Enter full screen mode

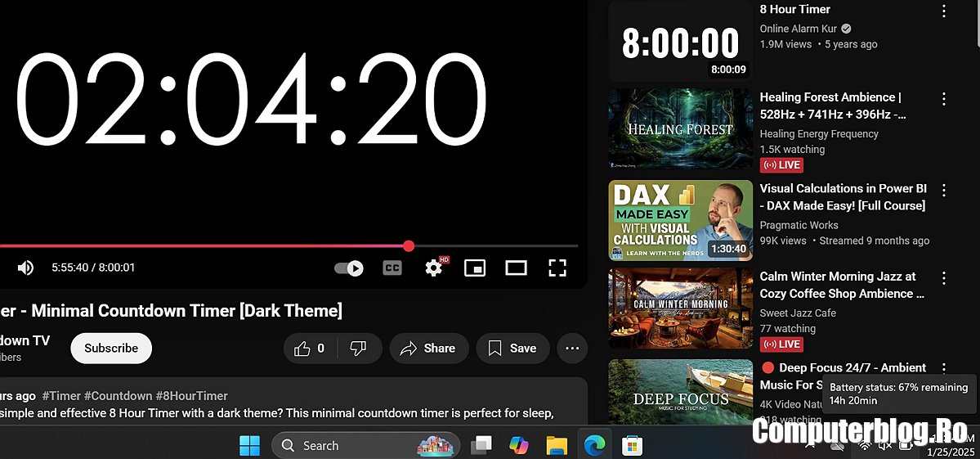click(557, 268)
